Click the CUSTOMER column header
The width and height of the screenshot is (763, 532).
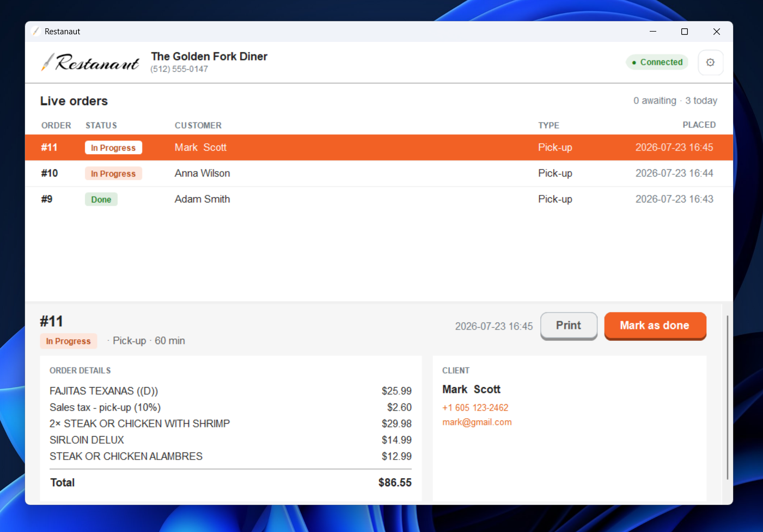point(198,125)
